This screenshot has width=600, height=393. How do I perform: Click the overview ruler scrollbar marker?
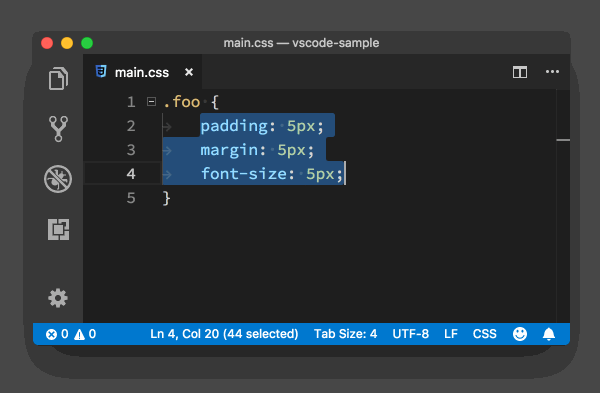point(563,140)
